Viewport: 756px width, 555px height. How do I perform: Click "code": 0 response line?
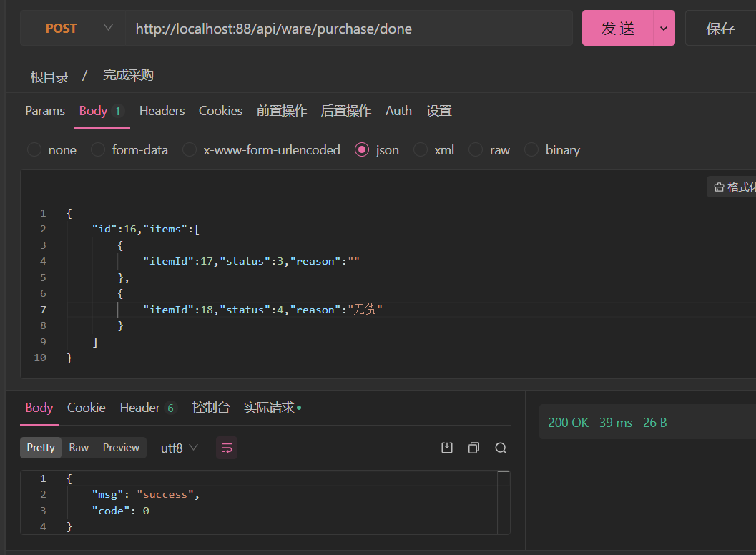121,511
